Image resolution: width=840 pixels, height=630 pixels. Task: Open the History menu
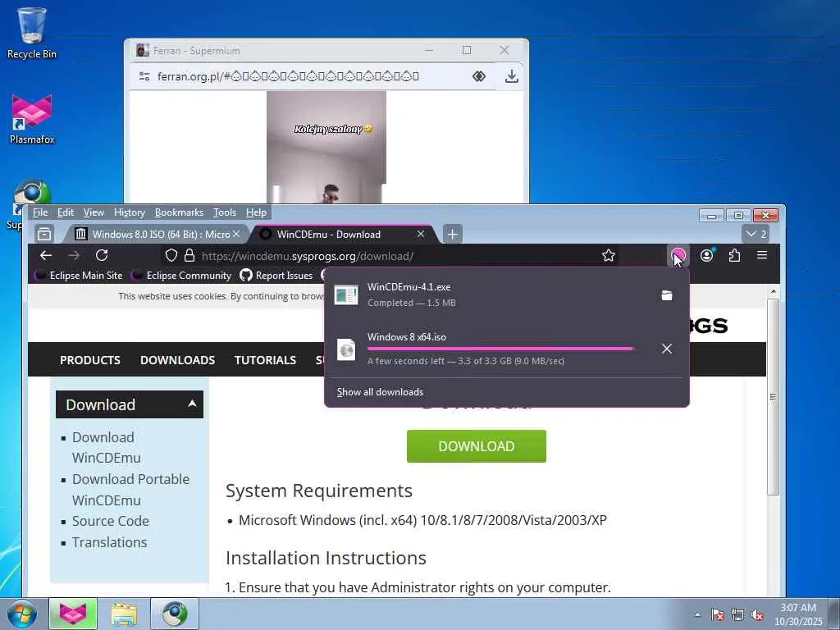(130, 212)
